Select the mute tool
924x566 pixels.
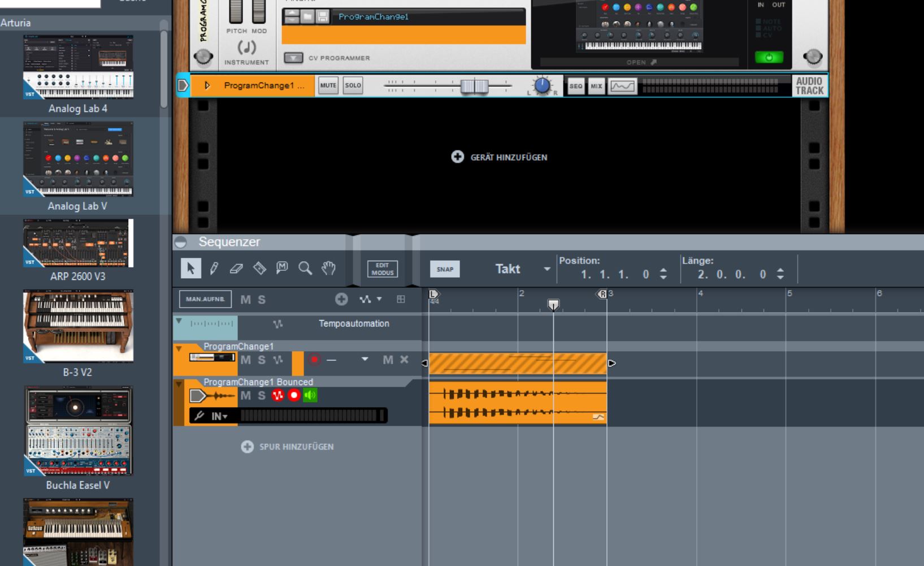pyautogui.click(x=282, y=268)
